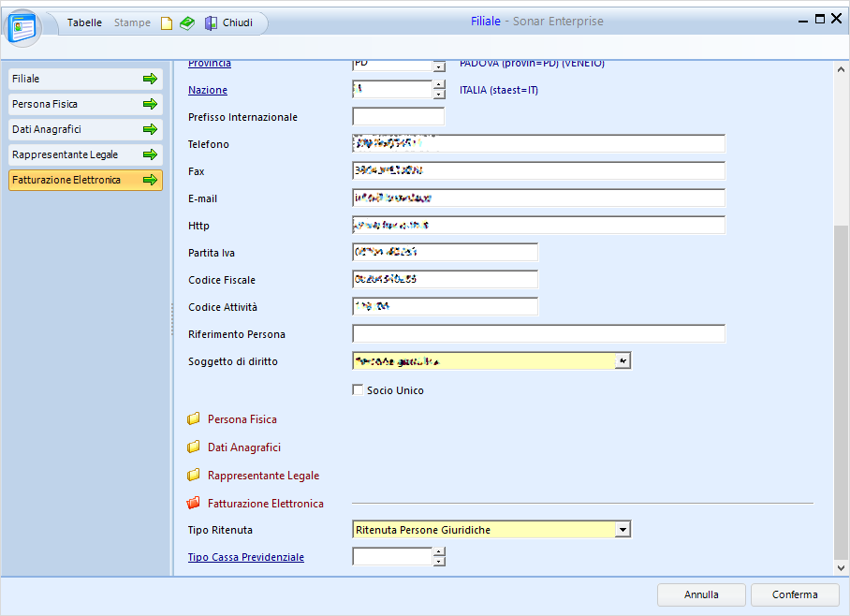Expand the Soggetto di diritto dropdown
Screen dimensions: 850x616
(623, 361)
